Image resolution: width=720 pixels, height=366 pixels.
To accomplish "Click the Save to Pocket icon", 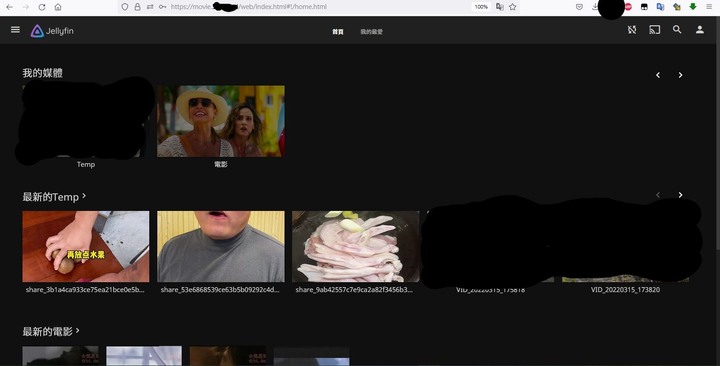I will coord(579,7).
